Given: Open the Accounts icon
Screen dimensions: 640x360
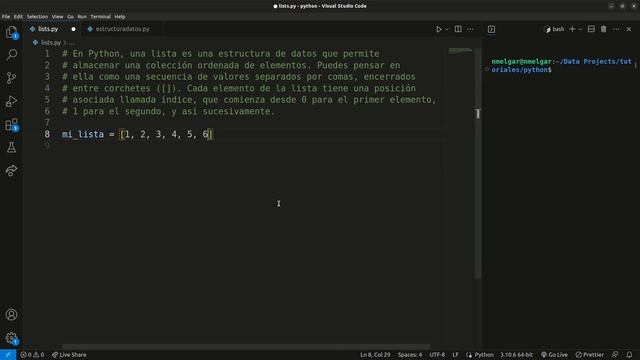Looking at the screenshot, I should coord(11,315).
